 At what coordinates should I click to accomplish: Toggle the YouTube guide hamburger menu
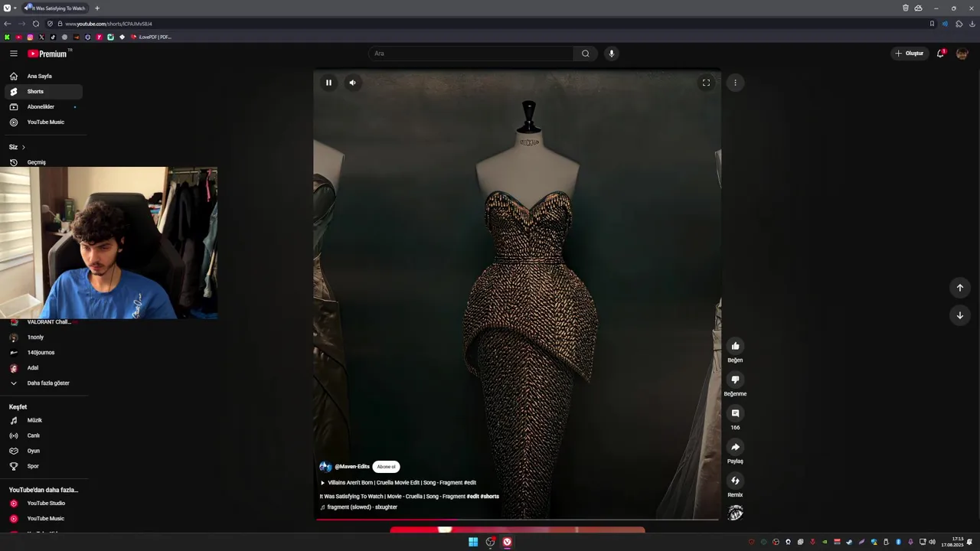13,54
